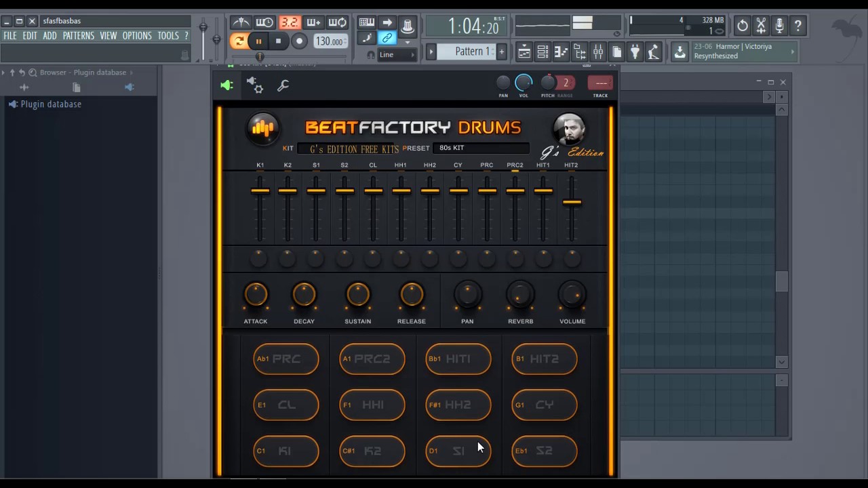The width and height of the screenshot is (868, 488).
Task: Click the channel VOL knob
Action: click(x=524, y=83)
